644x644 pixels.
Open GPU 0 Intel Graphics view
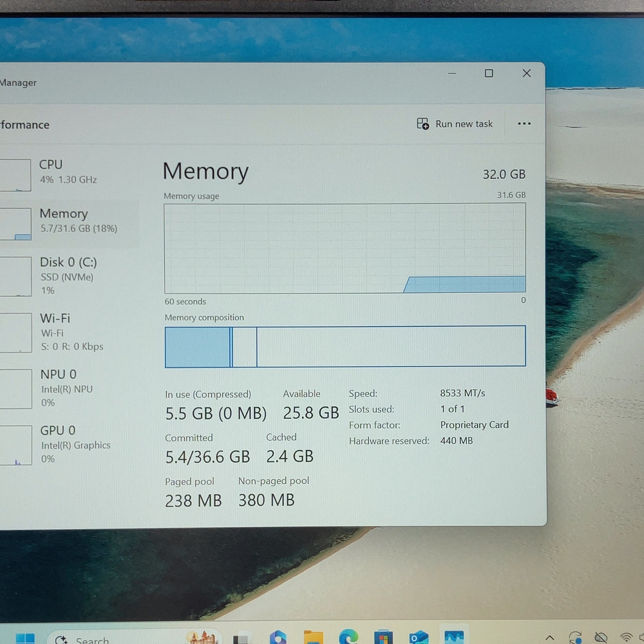69,444
